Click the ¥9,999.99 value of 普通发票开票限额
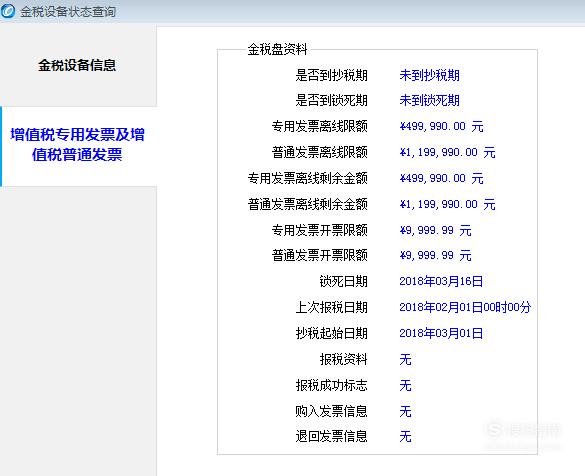Viewport: 585px width, 476px height. (x=435, y=256)
